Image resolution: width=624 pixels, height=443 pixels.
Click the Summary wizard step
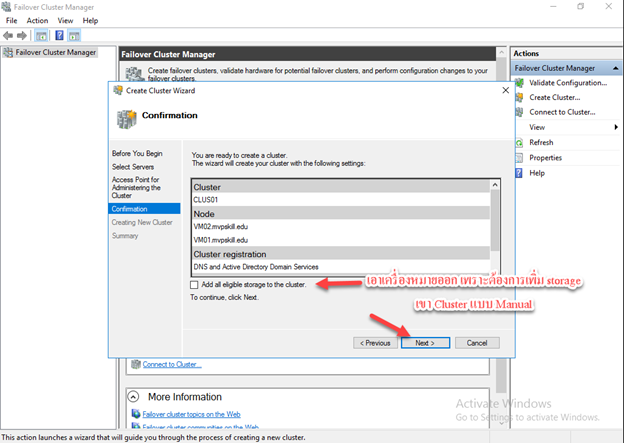(x=125, y=236)
